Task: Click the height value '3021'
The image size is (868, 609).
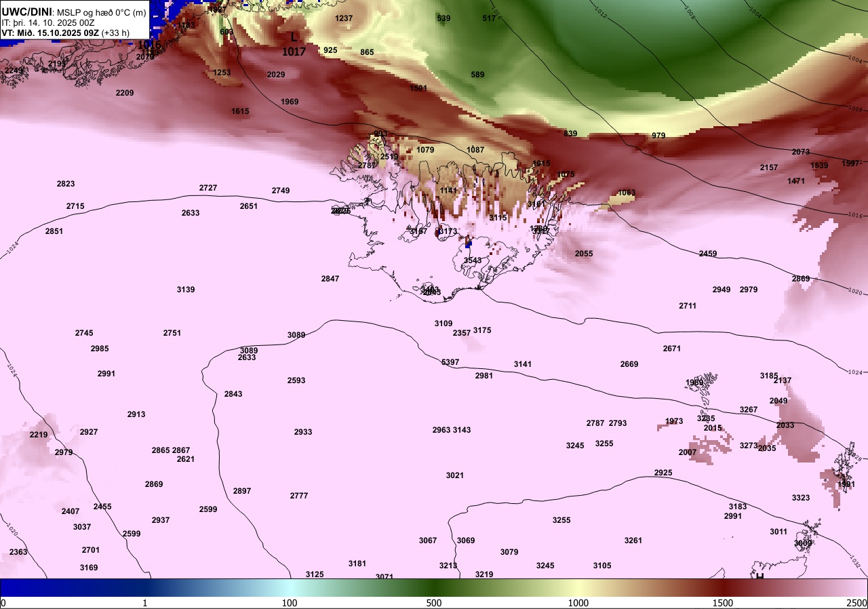Action: coord(455,475)
